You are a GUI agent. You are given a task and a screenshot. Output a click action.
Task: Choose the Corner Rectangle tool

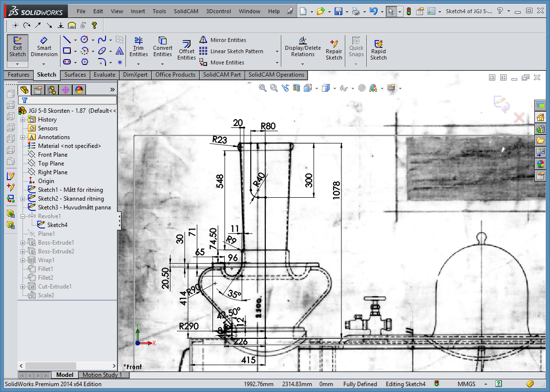tap(66, 51)
